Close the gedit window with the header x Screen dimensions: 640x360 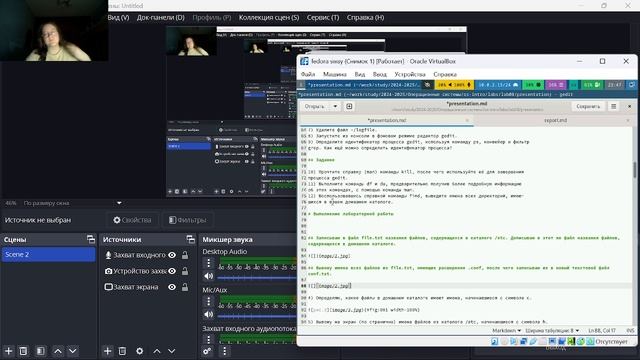tap(629, 107)
